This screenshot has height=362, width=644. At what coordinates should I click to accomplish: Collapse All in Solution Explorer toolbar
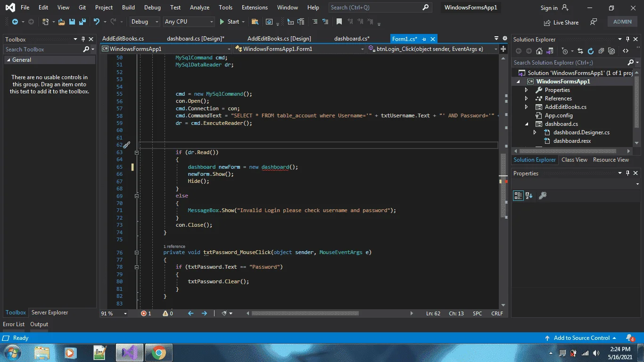pyautogui.click(x=601, y=51)
